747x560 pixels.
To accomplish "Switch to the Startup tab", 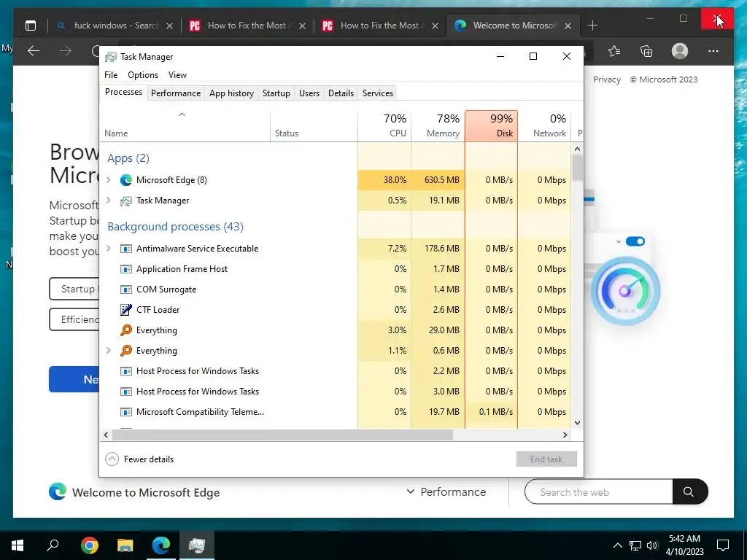I will click(276, 93).
